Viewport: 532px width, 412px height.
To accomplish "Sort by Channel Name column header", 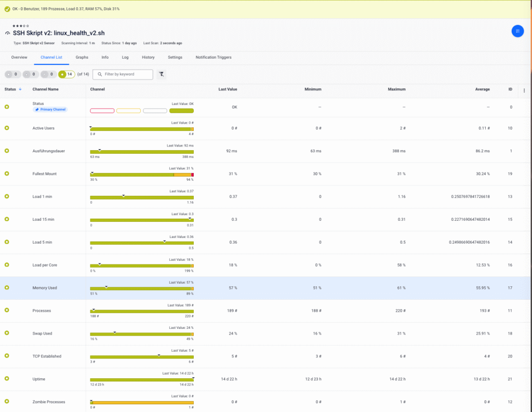I will coord(46,89).
